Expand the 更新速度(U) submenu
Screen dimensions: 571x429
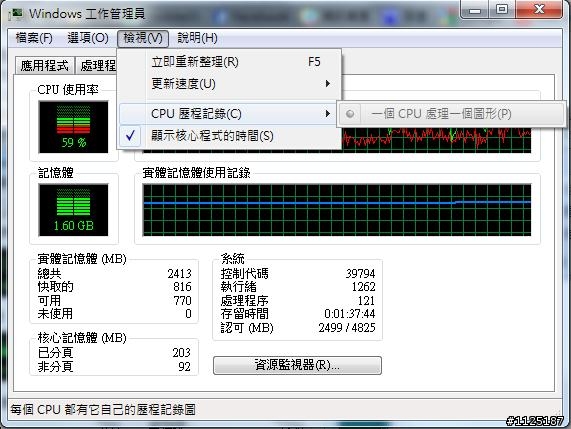(x=229, y=84)
